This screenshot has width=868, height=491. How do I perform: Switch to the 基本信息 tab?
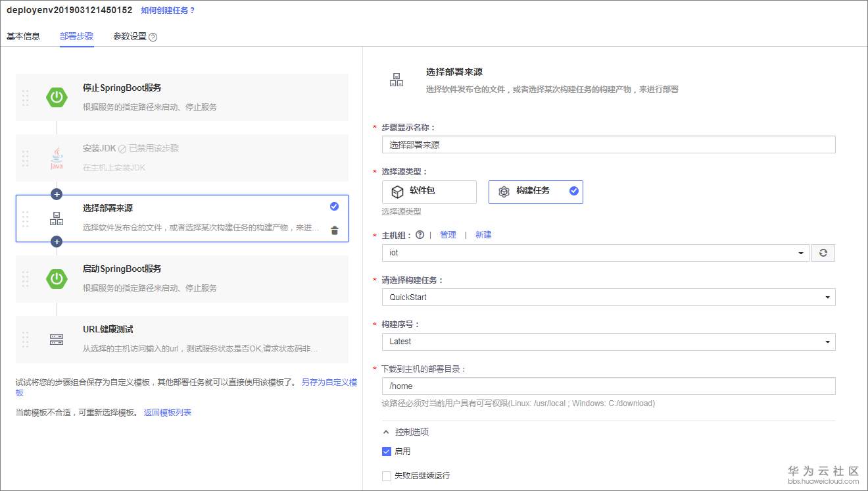click(24, 36)
